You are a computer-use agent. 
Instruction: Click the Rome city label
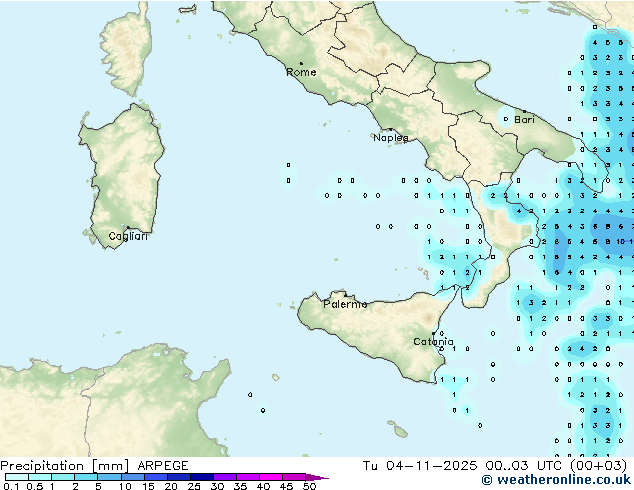(x=301, y=72)
